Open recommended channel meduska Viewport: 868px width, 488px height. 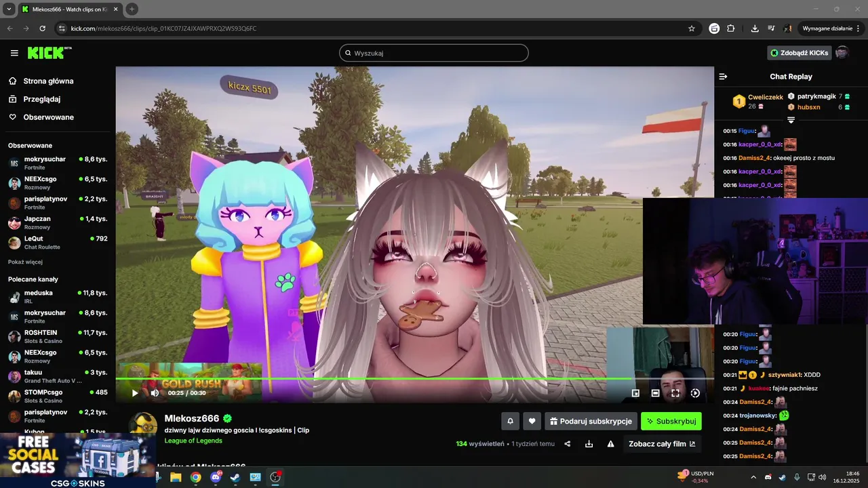(x=58, y=297)
